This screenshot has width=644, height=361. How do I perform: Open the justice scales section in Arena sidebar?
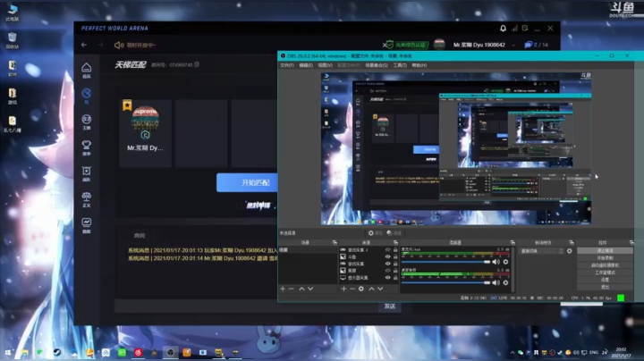[86, 199]
